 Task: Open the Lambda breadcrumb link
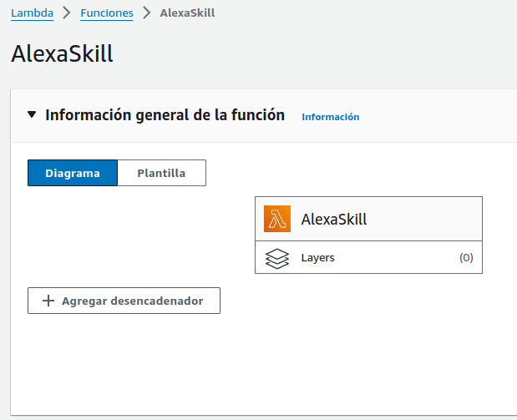point(32,13)
